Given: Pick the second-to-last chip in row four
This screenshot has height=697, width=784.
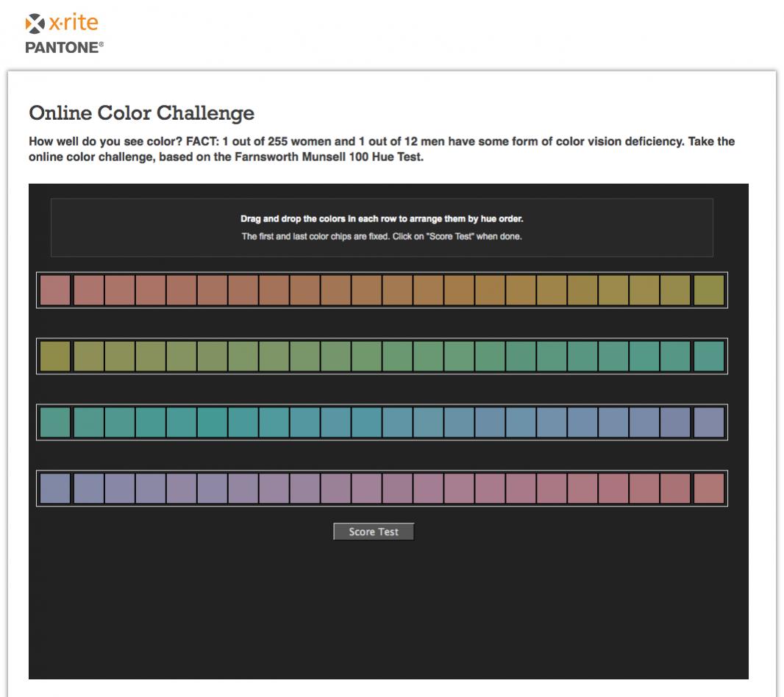Looking at the screenshot, I should [x=675, y=489].
